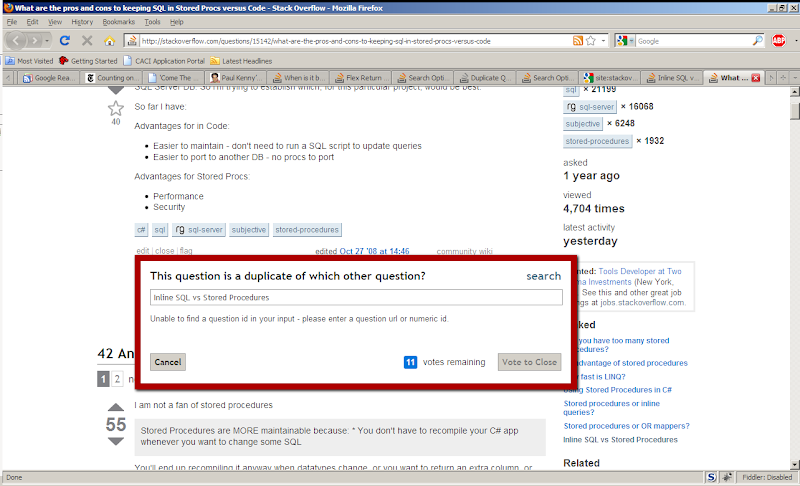Screen dimensions: 800x486
Task: Open the 'Come The...' tab
Action: [x=174, y=78]
